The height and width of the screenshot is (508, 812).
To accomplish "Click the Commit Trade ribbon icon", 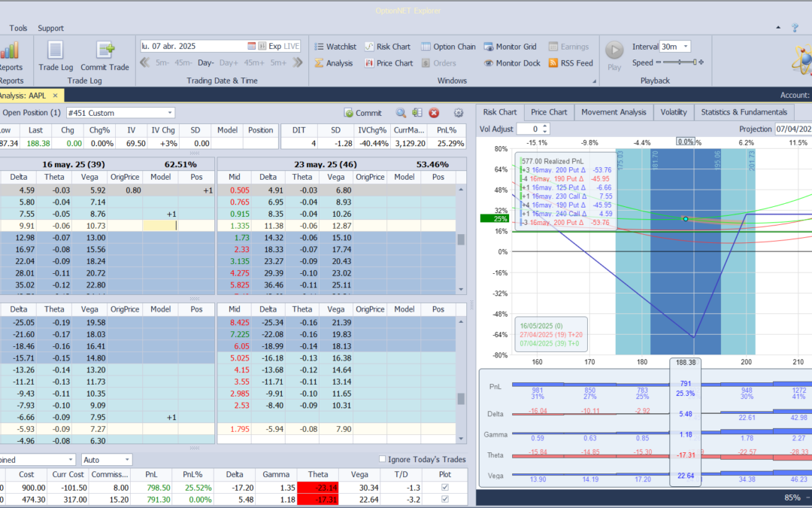I will click(x=105, y=56).
